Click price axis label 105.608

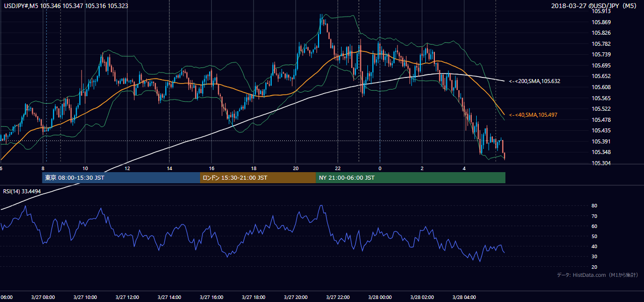601,87
